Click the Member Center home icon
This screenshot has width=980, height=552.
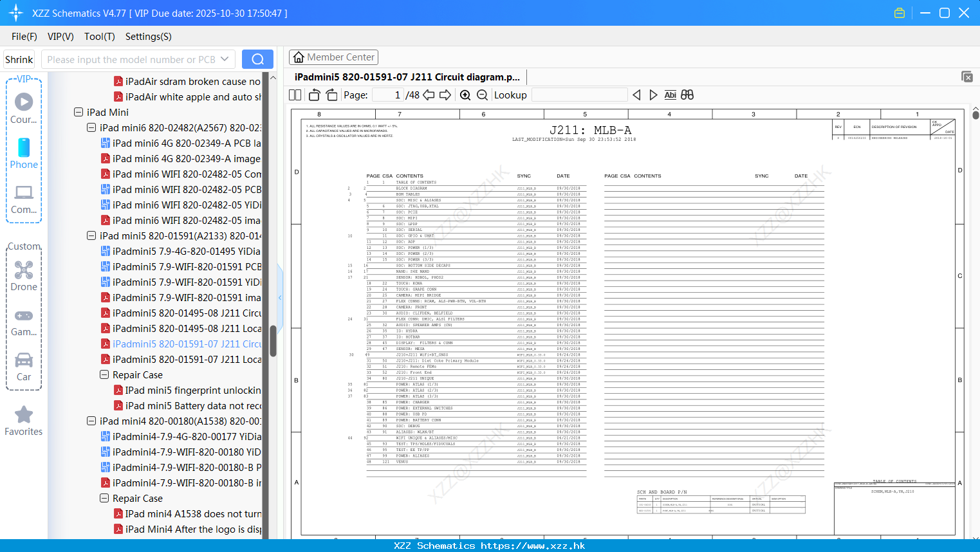pos(299,57)
